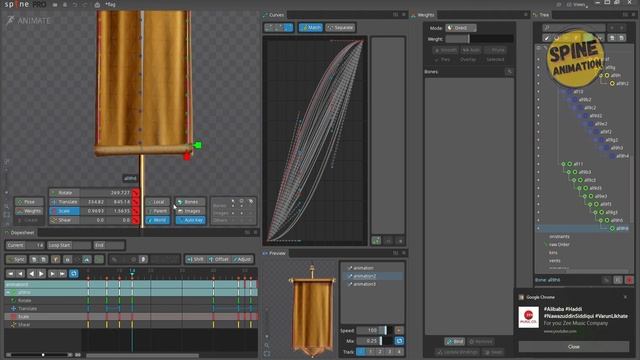The image size is (640, 360).
Task: Select animation3 in Preview list
Action: click(372, 284)
